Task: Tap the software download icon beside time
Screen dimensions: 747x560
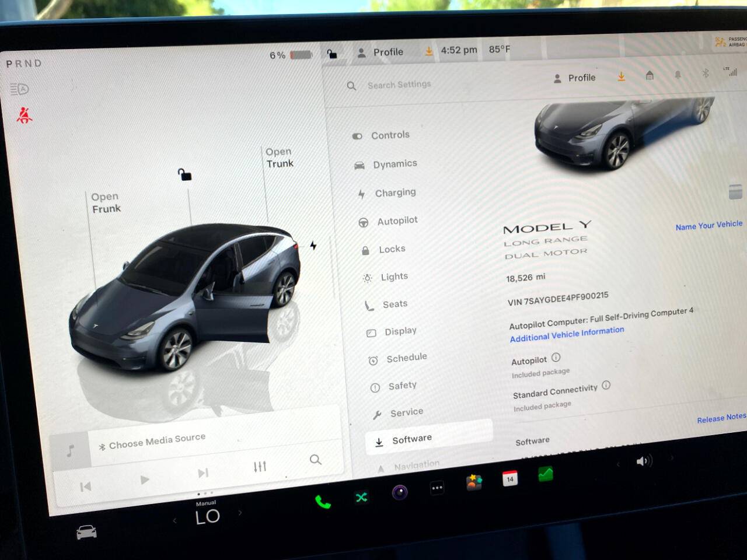Action: (429, 51)
